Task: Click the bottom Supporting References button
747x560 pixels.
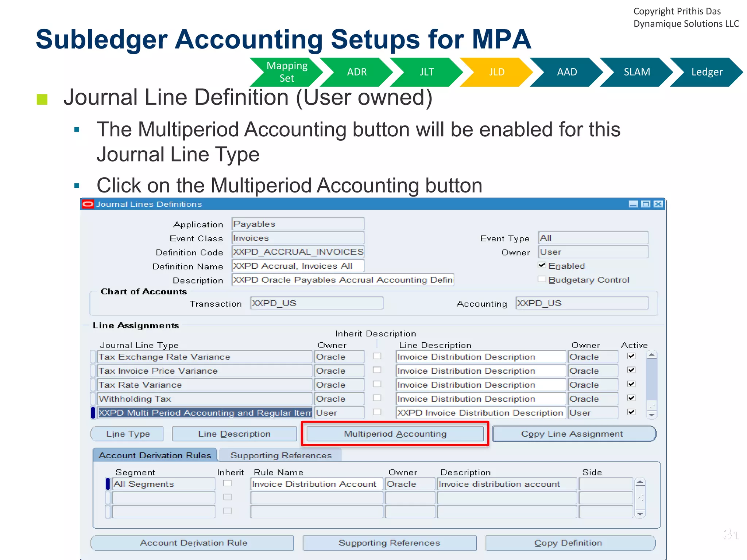Action: point(390,543)
